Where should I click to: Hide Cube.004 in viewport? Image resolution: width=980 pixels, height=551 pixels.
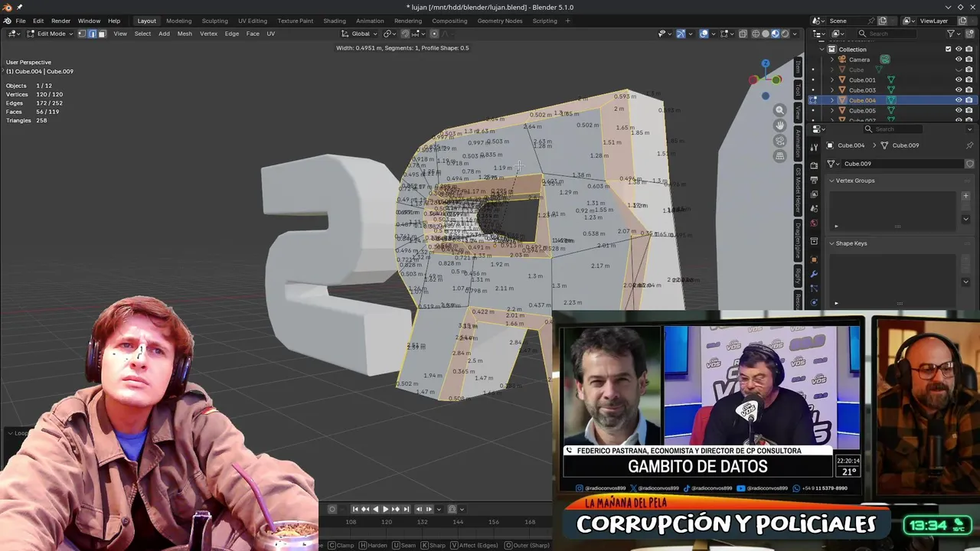pyautogui.click(x=959, y=100)
